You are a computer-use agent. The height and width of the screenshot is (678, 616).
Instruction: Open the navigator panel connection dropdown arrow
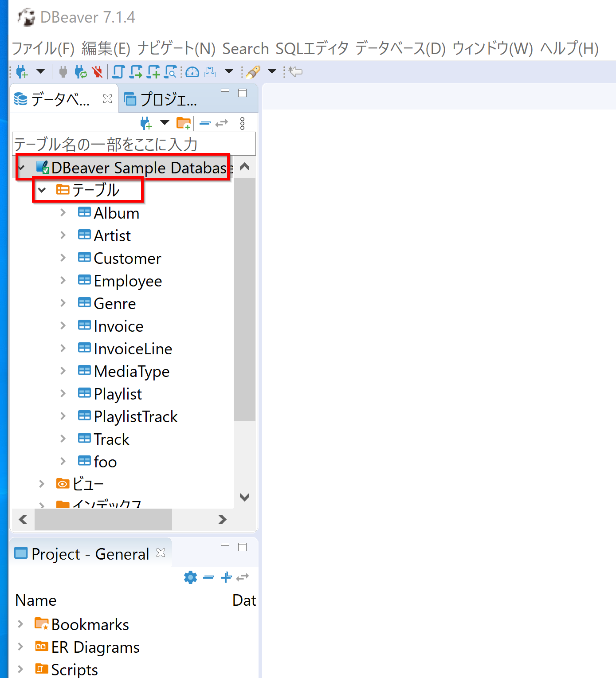(165, 122)
